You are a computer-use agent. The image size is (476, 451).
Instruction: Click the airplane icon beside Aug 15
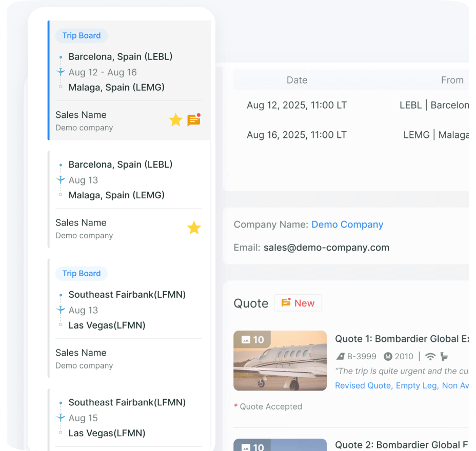point(61,418)
